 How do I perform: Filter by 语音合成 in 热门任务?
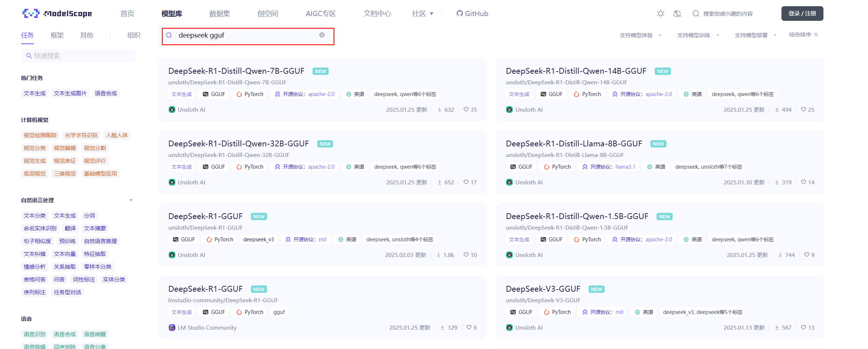pos(106,93)
